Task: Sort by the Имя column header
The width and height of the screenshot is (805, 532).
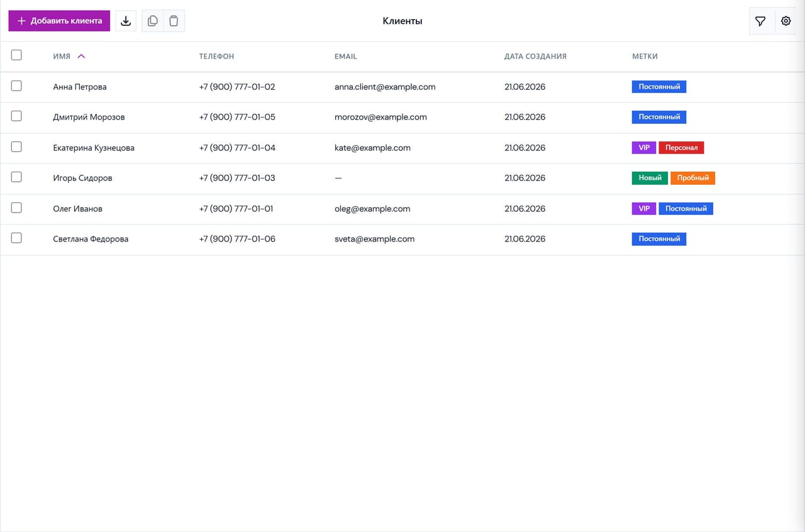Action: (x=62, y=56)
